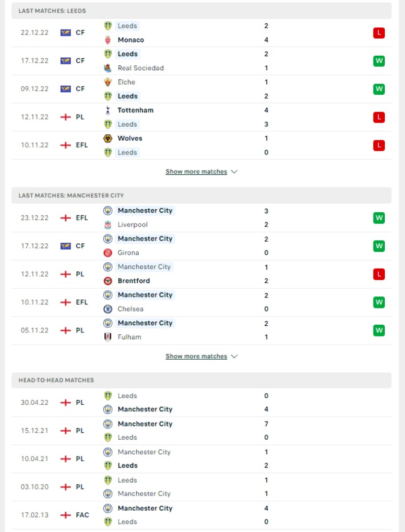Screen dimensions: 405x532
Task: Click the Liverpool club crest icon
Action: [108, 224]
